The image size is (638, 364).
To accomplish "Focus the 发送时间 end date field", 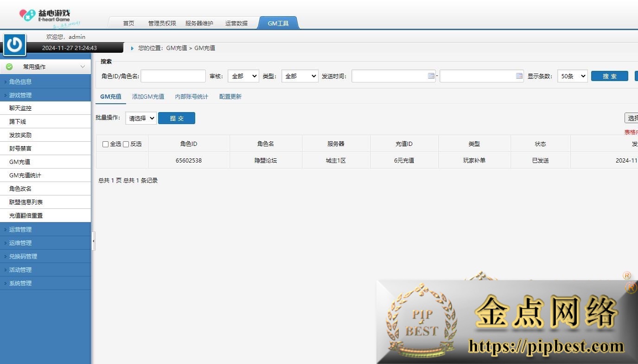I will [482, 76].
